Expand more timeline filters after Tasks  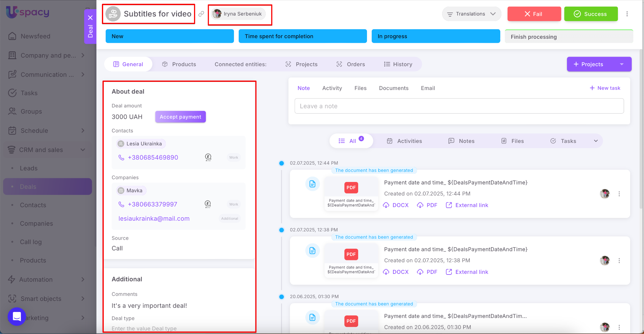point(596,141)
